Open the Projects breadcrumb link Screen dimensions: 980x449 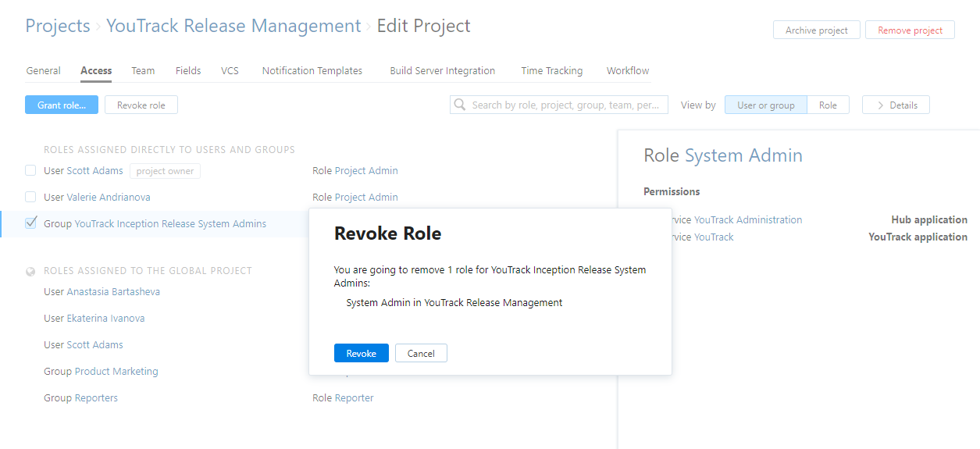coord(58,27)
